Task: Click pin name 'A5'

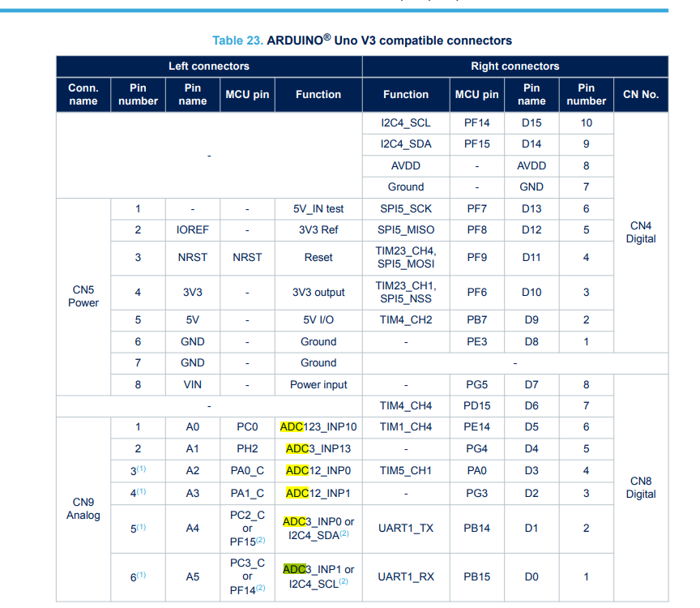Action: pyautogui.click(x=192, y=576)
